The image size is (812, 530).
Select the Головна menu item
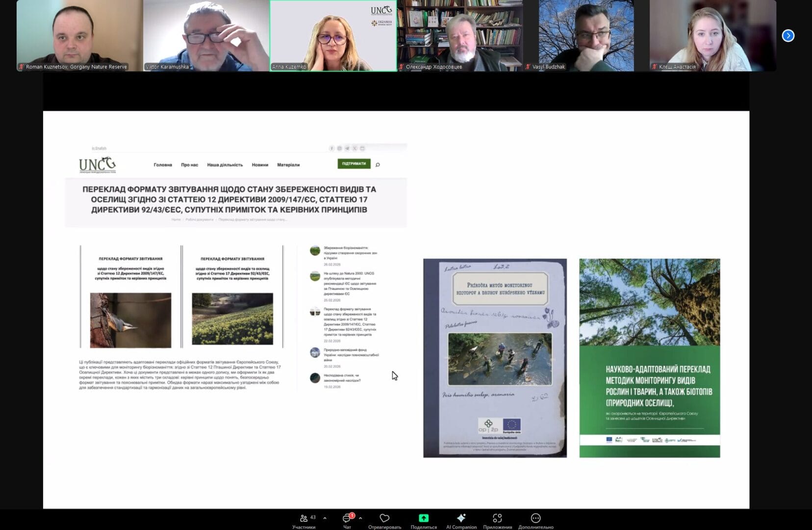163,165
